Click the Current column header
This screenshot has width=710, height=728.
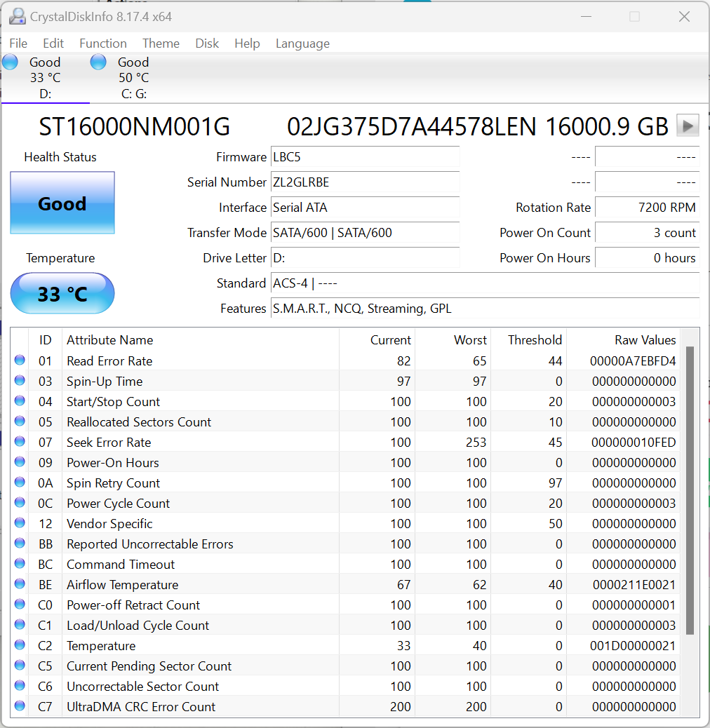click(377, 340)
